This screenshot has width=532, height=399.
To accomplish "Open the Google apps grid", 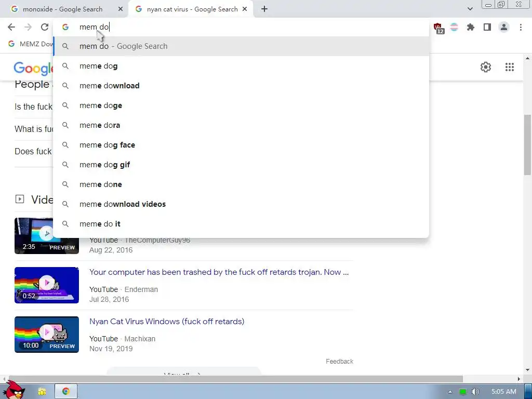I will 510,67.
